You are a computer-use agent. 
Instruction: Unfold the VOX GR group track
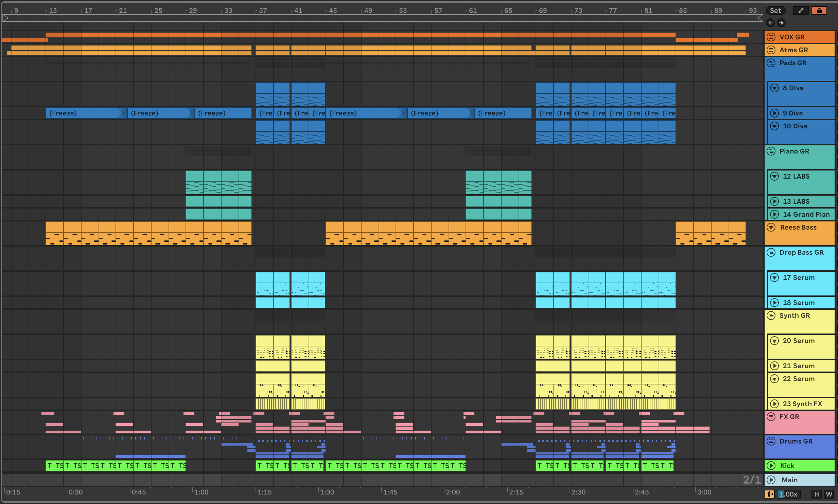771,37
